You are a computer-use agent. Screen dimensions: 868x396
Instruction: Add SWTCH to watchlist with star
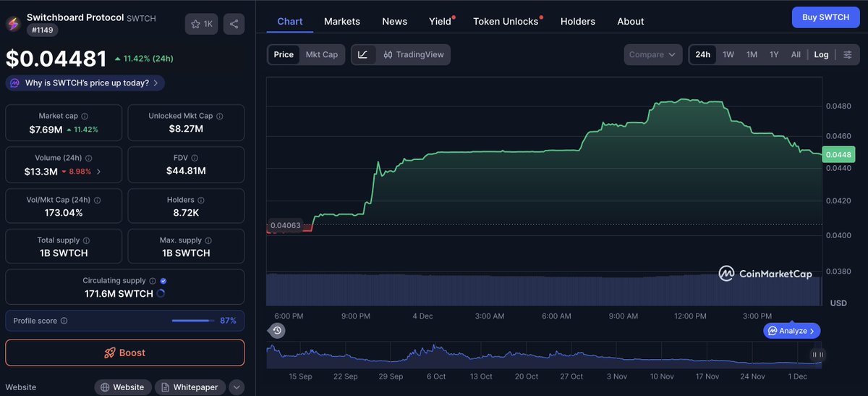pos(201,24)
